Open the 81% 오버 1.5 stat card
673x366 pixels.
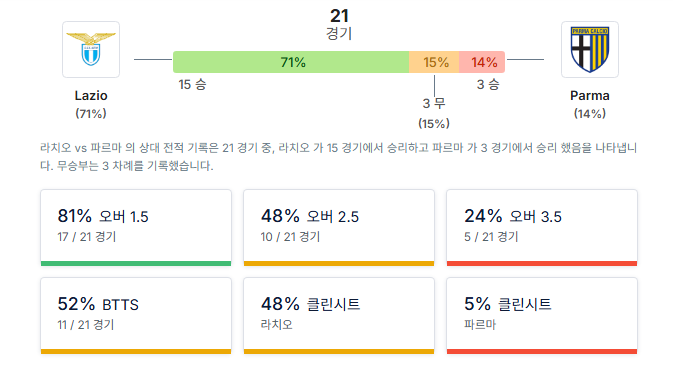coord(136,228)
